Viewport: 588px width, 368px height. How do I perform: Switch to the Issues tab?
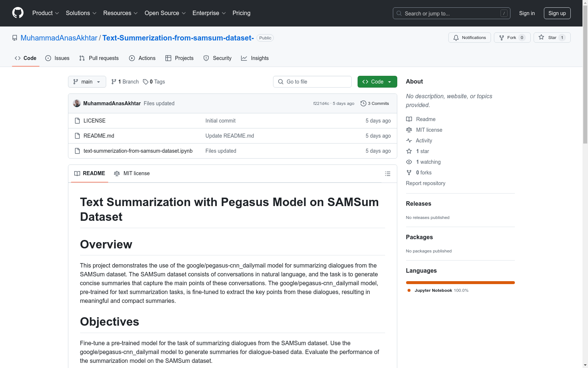point(57,58)
